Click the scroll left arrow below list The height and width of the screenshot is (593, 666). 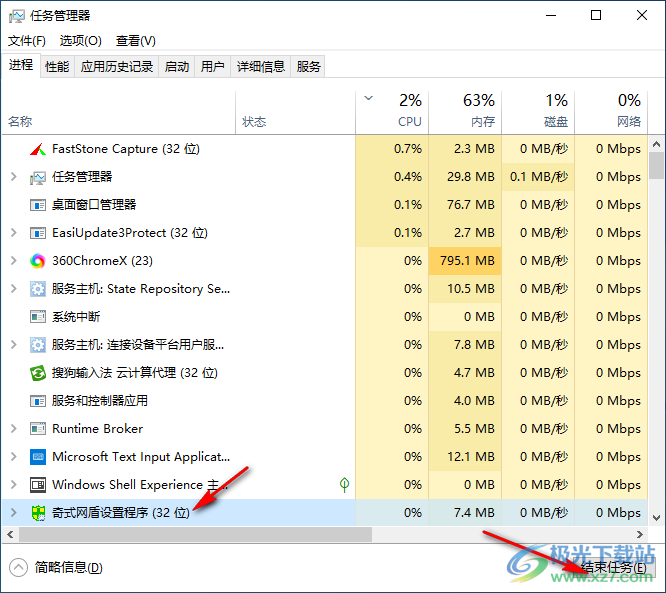[x=10, y=534]
